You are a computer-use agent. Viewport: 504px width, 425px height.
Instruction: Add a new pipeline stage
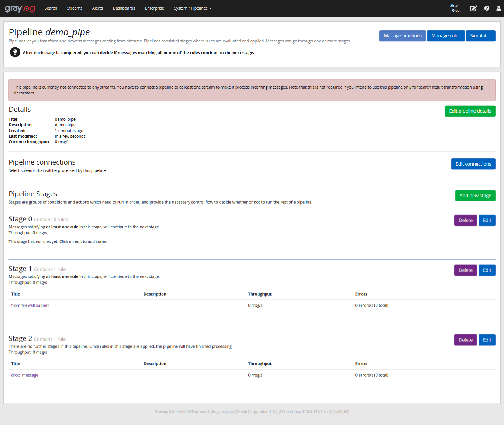pos(475,196)
